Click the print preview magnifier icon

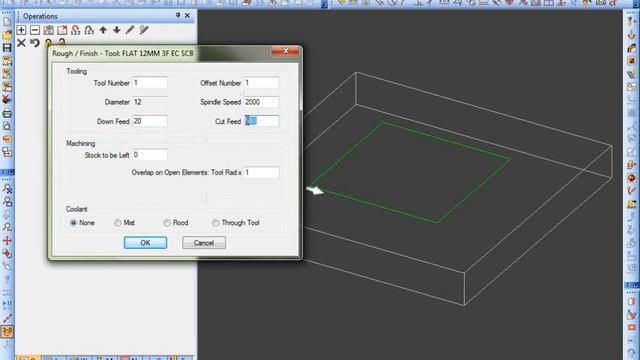(7, 127)
